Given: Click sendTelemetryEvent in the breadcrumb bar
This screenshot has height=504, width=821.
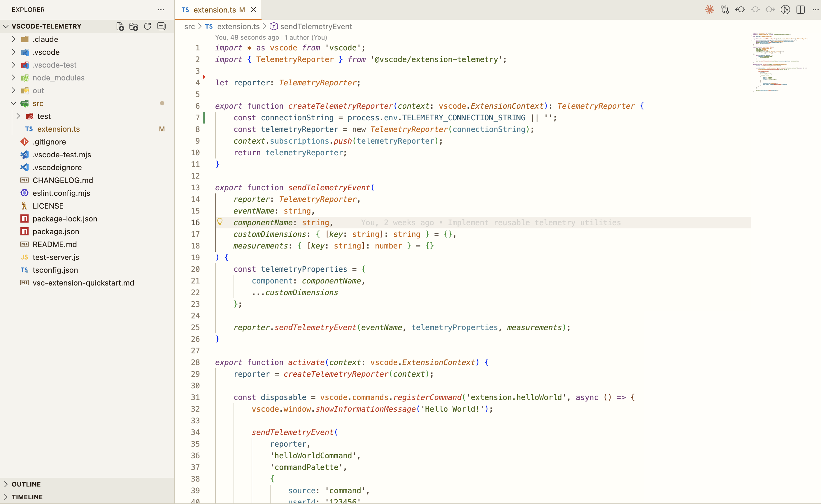Looking at the screenshot, I should coord(315,27).
